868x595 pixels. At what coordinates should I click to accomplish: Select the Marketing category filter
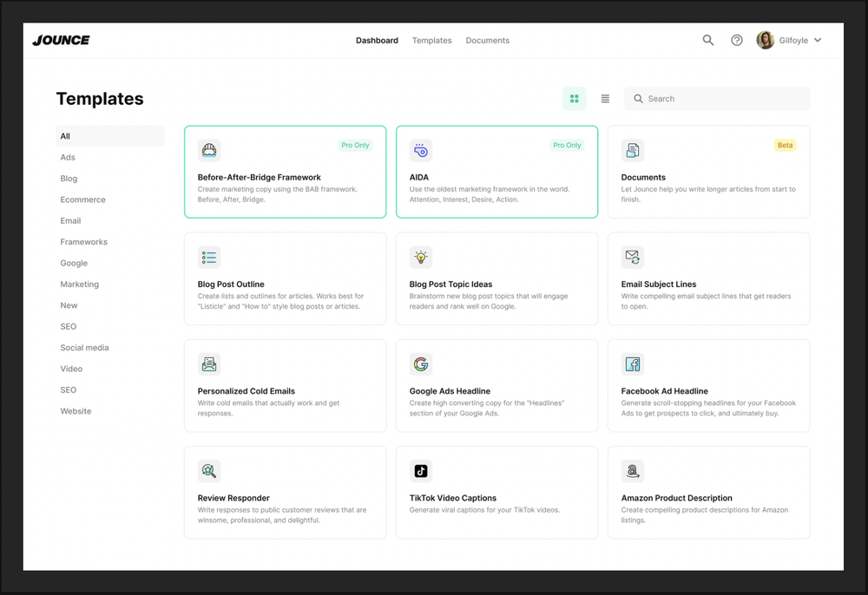click(x=79, y=284)
